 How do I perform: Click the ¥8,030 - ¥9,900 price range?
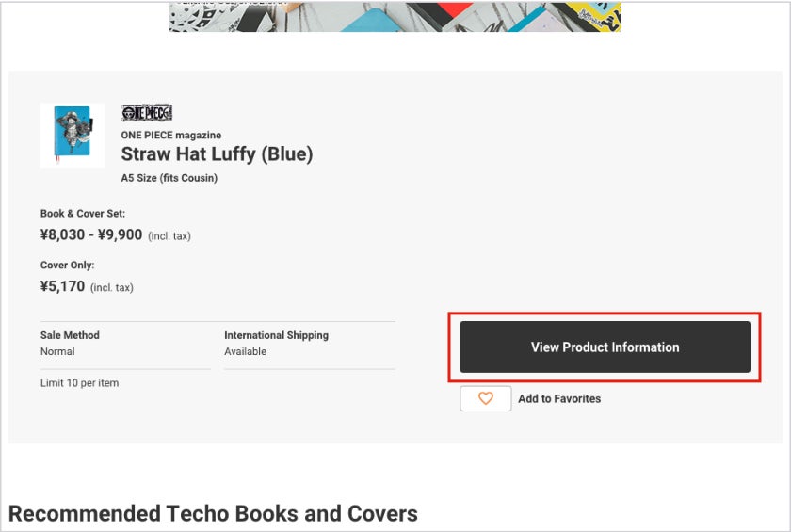tap(91, 234)
